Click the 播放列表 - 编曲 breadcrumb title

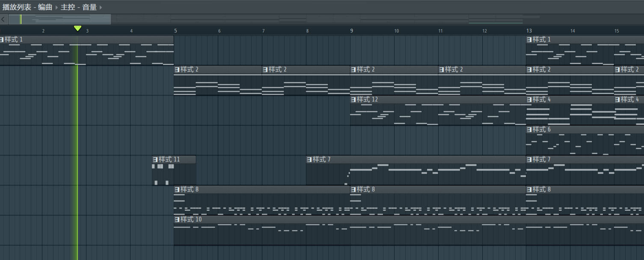point(27,7)
